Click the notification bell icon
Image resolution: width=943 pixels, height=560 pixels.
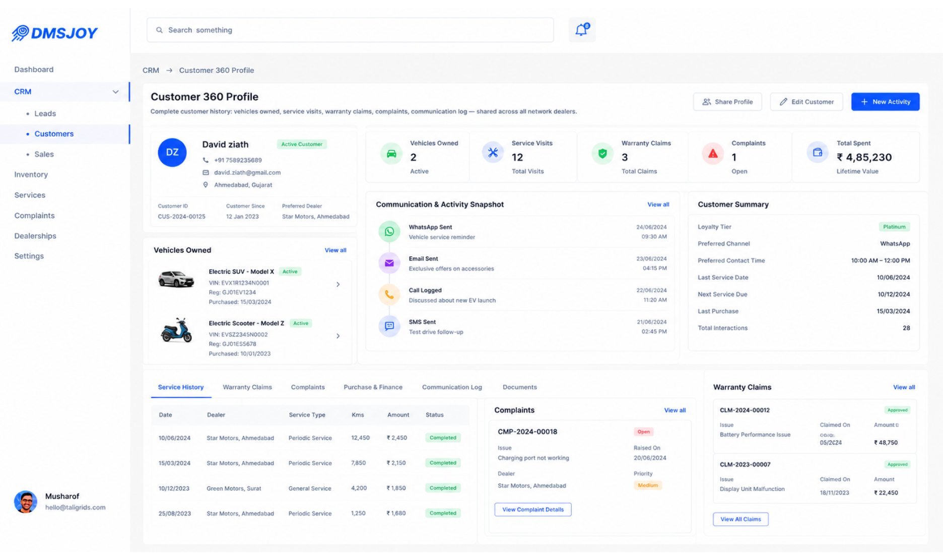(x=581, y=30)
